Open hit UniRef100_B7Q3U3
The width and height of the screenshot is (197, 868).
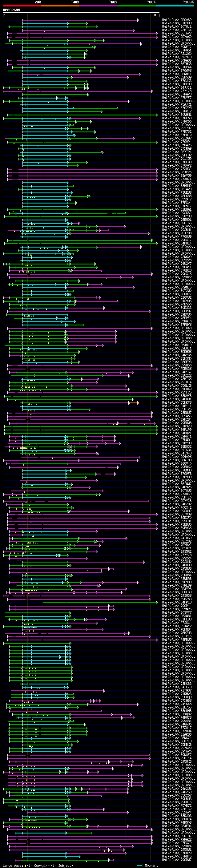point(177,23)
